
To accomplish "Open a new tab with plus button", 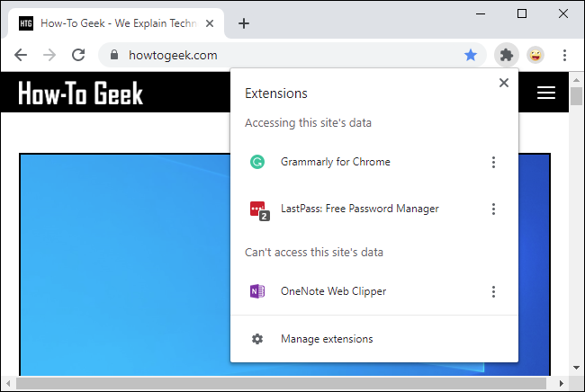I will point(243,23).
